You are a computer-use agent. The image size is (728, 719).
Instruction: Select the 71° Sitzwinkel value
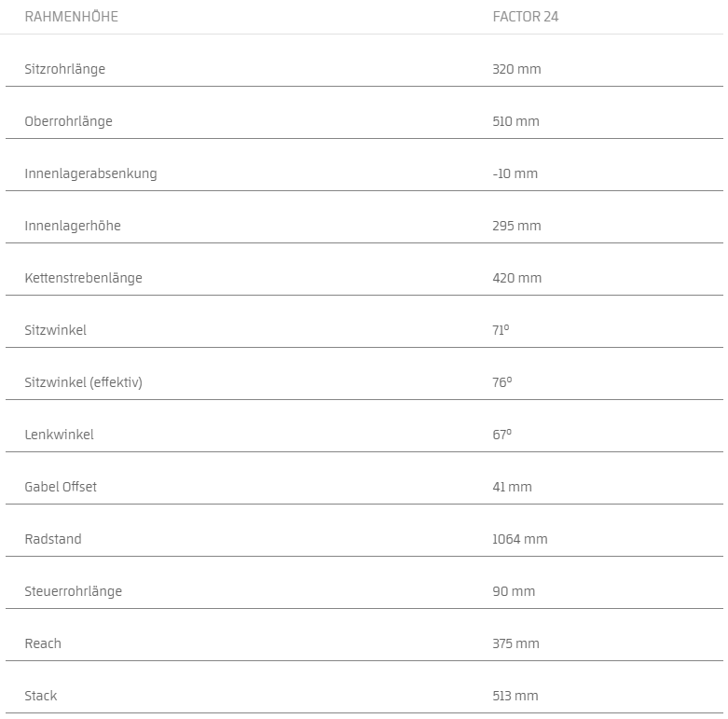501,330
